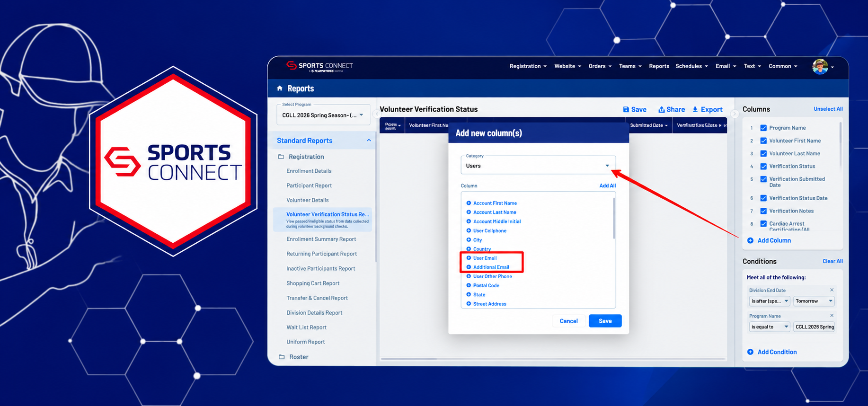
Task: Click the home icon beside Reports
Action: [280, 88]
